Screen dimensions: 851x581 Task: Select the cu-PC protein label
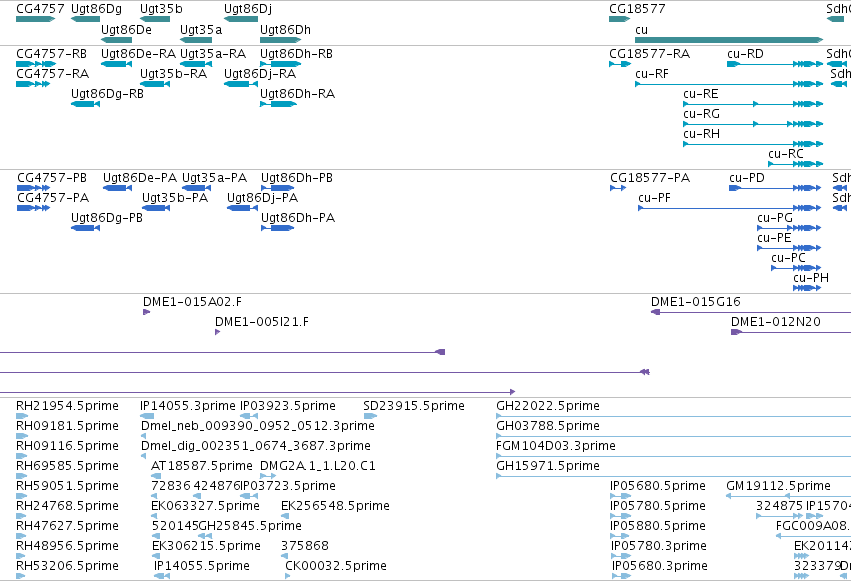pos(789,258)
